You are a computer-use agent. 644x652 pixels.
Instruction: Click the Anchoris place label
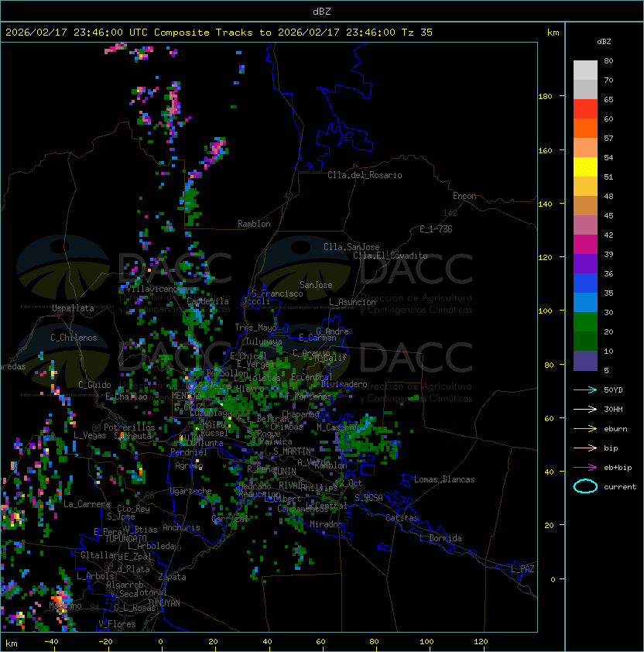[181, 527]
